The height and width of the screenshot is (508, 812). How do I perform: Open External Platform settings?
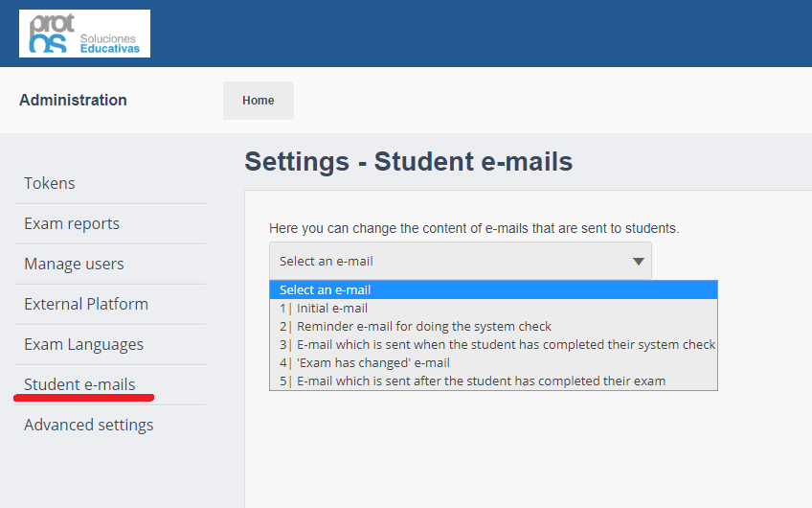tap(86, 304)
